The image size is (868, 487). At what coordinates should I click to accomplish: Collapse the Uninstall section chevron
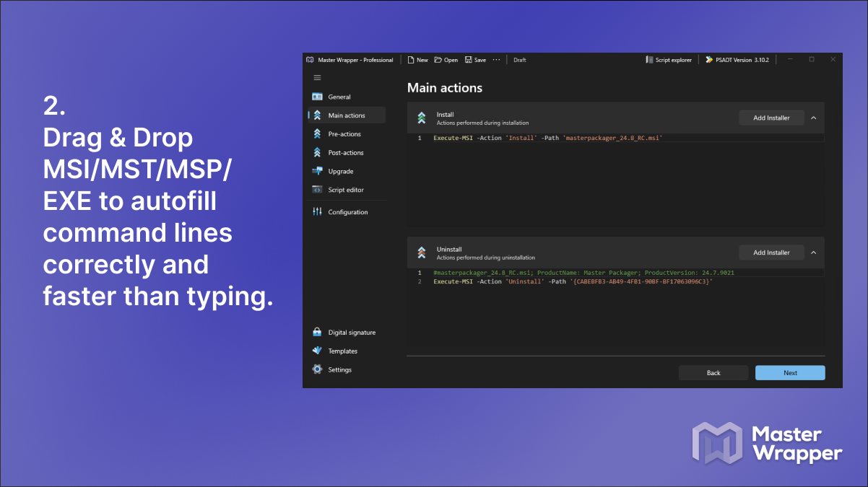coord(814,253)
